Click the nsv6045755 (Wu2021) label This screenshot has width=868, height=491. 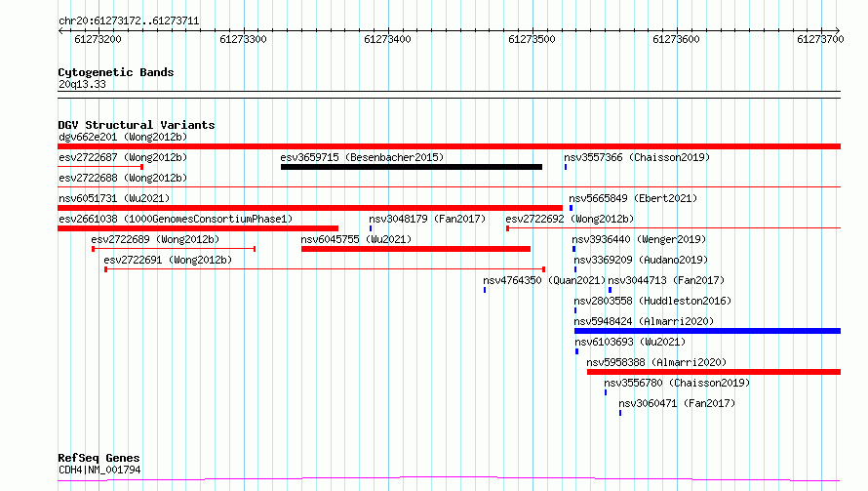(356, 239)
